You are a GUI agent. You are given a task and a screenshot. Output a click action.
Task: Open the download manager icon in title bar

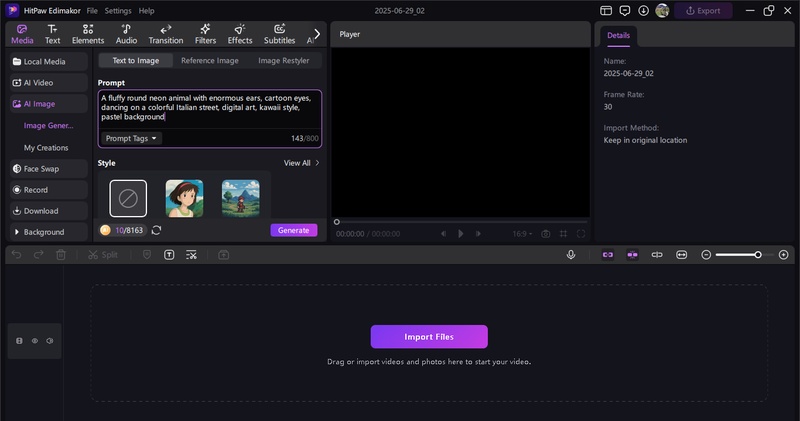coord(643,10)
